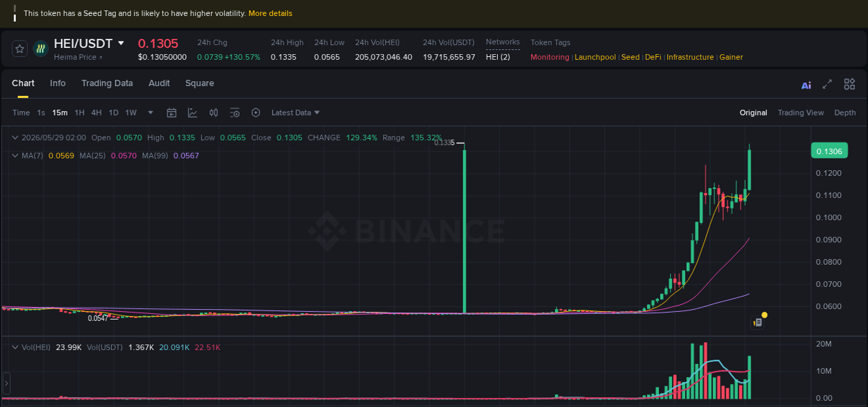Open the Audit tab
This screenshot has width=868, height=407.
click(x=159, y=83)
